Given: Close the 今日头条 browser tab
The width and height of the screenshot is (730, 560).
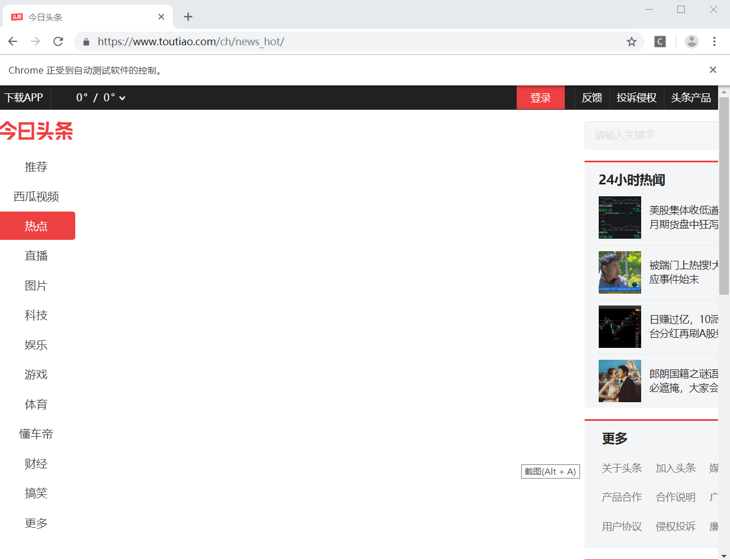Looking at the screenshot, I should pos(161,17).
